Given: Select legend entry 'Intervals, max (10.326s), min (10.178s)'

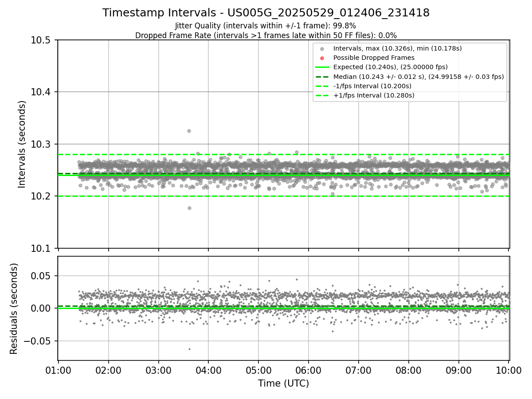Looking at the screenshot, I should [398, 48].
